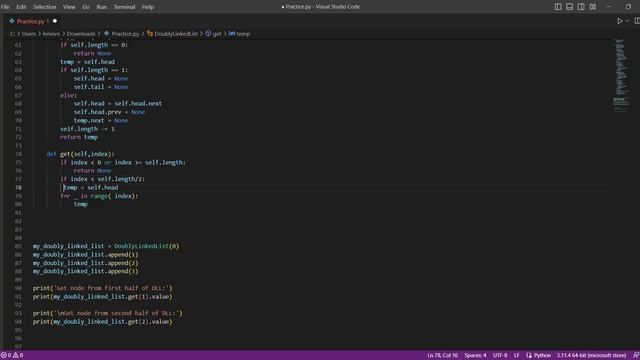Open the Selection menu

tap(44, 7)
